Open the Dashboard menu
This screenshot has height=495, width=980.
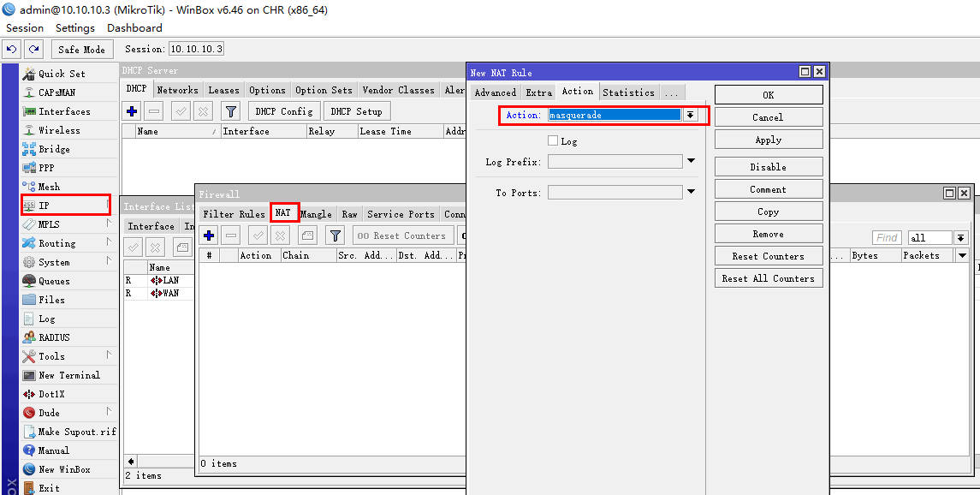coord(134,28)
